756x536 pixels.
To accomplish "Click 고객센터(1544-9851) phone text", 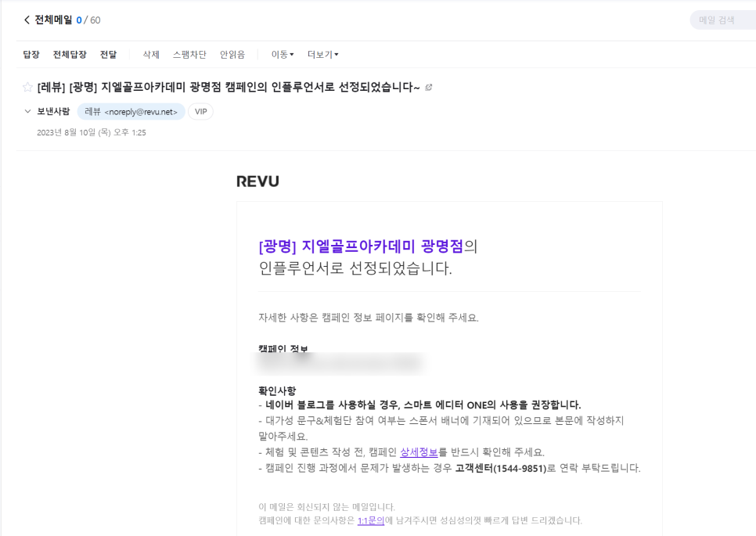I will (x=501, y=468).
